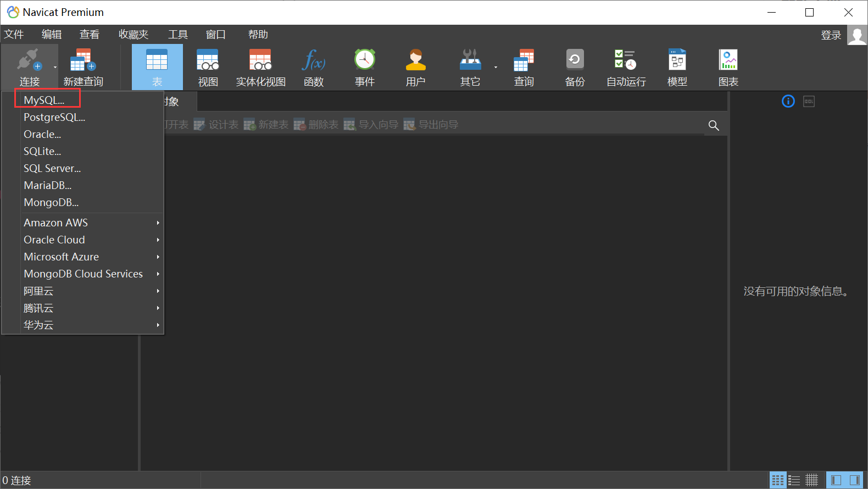Click the 登录 (login) link
This screenshot has width=868, height=489.
tap(831, 35)
